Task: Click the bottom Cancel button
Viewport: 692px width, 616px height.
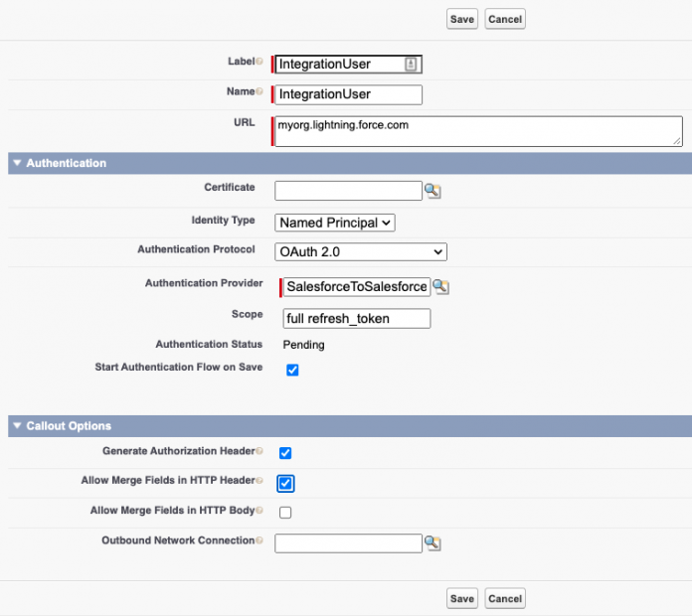Action: [505, 598]
